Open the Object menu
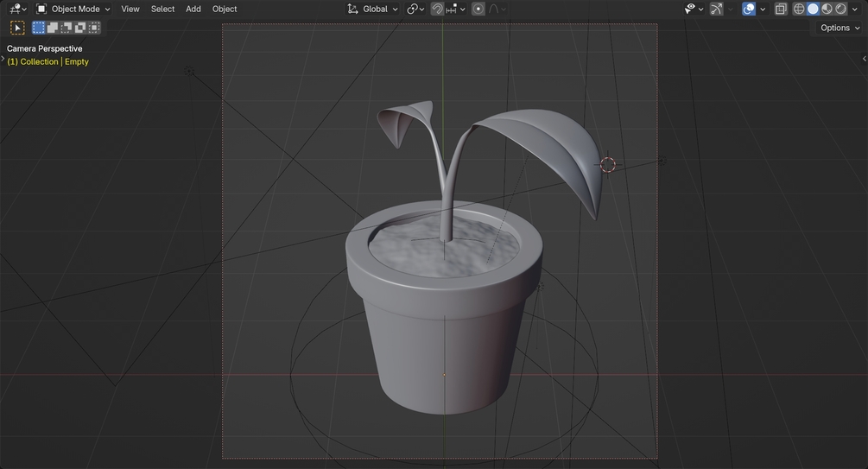 pyautogui.click(x=225, y=9)
